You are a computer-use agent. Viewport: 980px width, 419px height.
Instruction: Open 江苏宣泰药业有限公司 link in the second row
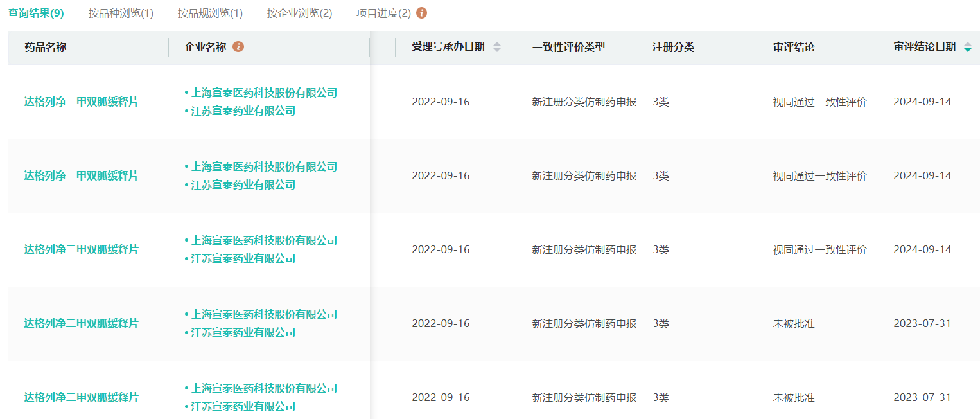click(243, 184)
